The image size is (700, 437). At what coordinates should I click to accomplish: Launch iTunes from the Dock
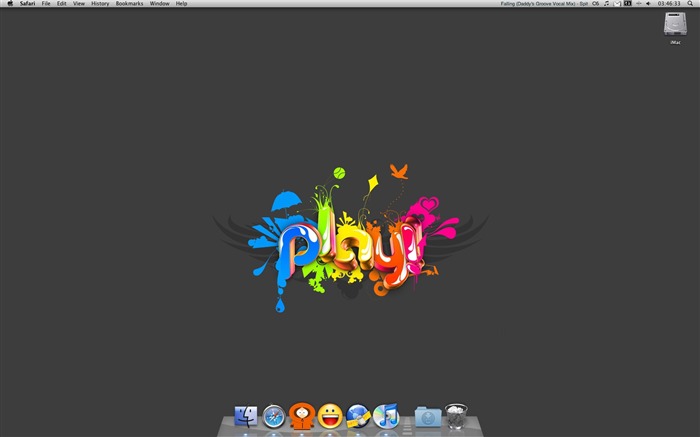(386, 416)
